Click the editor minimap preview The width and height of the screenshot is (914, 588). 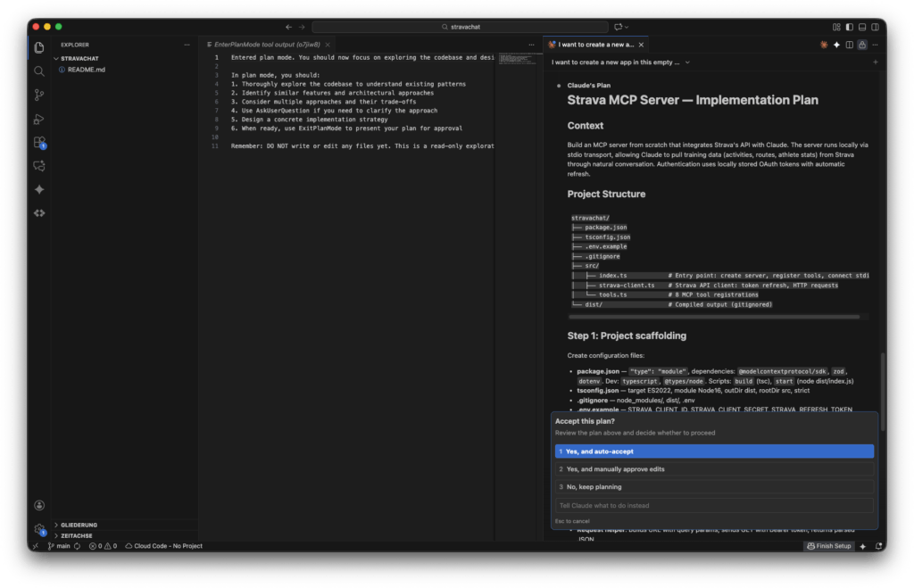(517, 59)
